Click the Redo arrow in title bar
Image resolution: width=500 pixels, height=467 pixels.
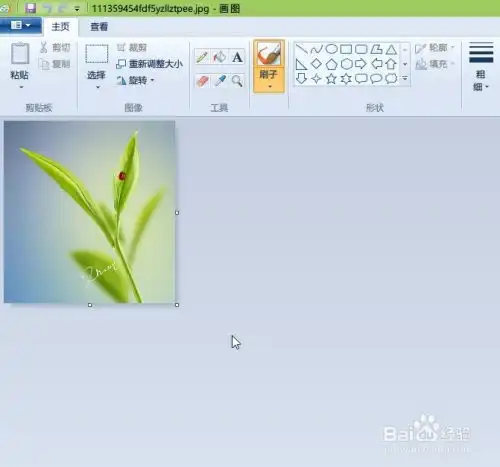pos(62,9)
